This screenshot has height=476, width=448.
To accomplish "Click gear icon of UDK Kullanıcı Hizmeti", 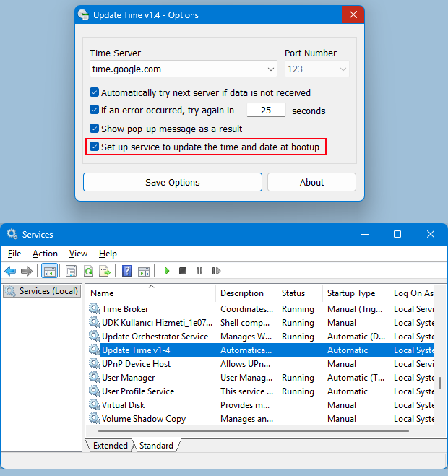I will point(95,322).
